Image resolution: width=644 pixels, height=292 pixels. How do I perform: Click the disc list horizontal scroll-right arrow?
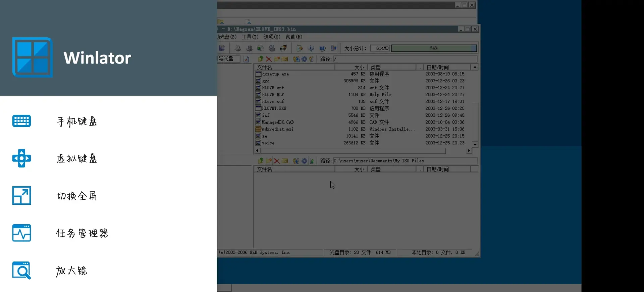click(469, 151)
